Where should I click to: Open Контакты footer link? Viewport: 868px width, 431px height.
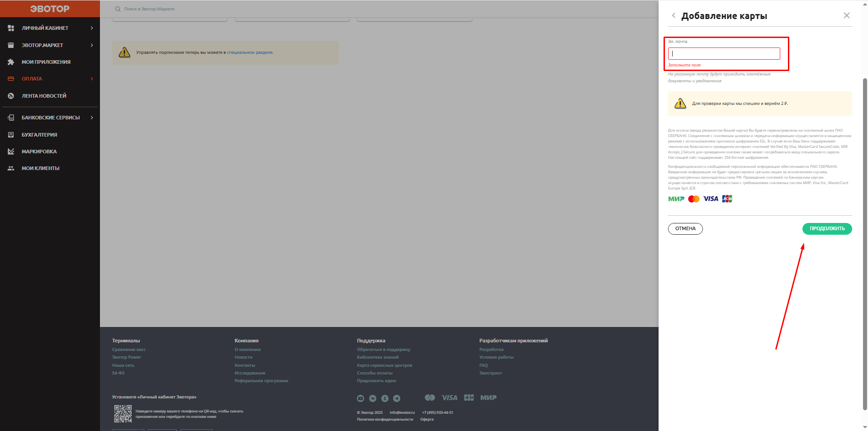[245, 365]
